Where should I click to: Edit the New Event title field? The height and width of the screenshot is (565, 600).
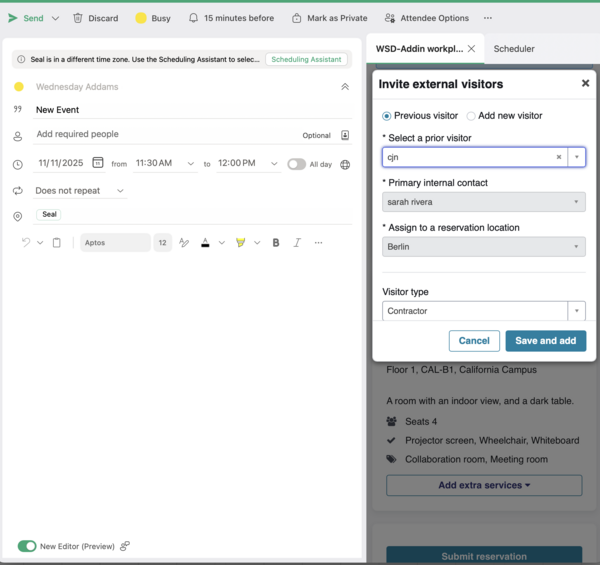click(x=192, y=110)
